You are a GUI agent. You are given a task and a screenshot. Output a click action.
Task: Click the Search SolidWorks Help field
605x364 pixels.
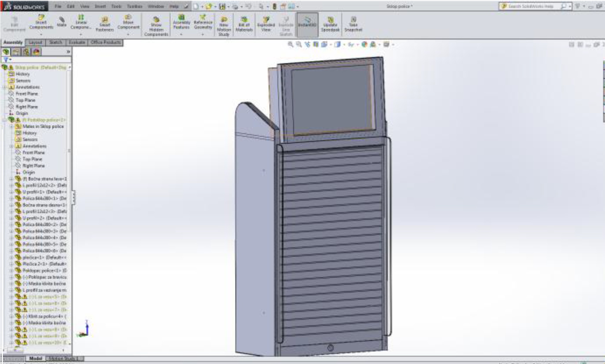(x=530, y=6)
